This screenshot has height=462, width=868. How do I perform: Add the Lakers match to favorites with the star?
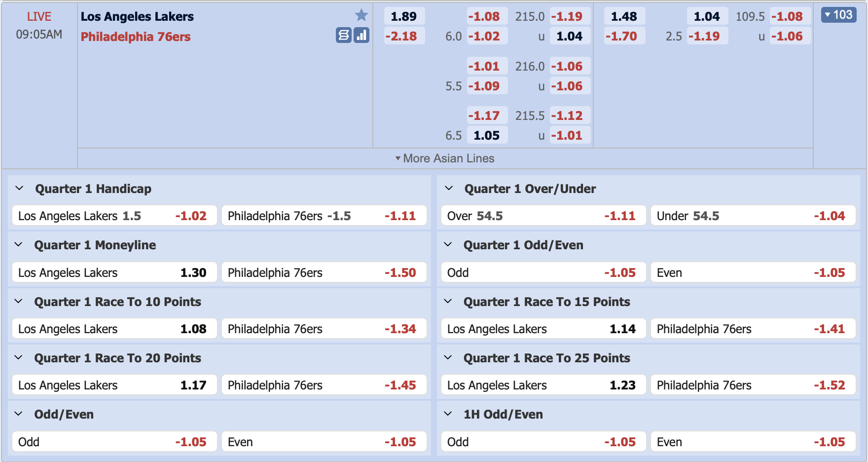click(x=362, y=15)
